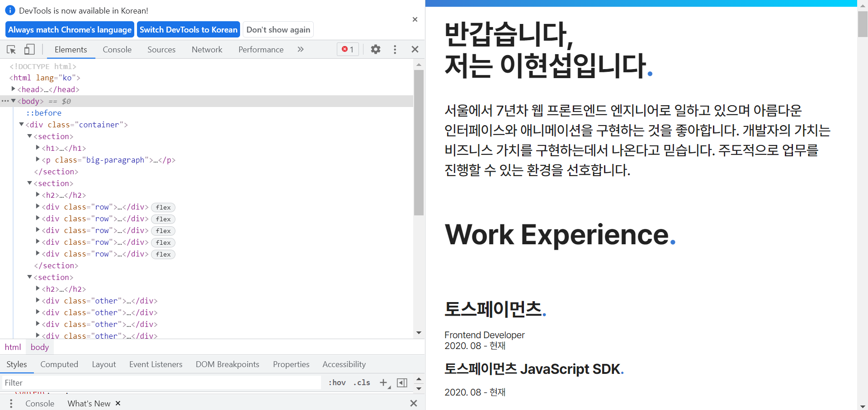Add a new style rule plus icon
This screenshot has height=410, width=868.
(x=384, y=382)
